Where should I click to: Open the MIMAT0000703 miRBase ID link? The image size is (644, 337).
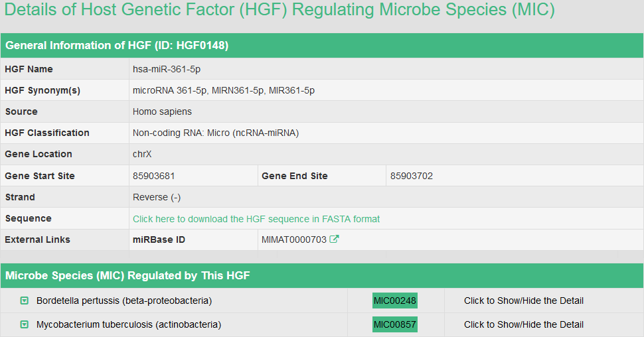tap(294, 239)
